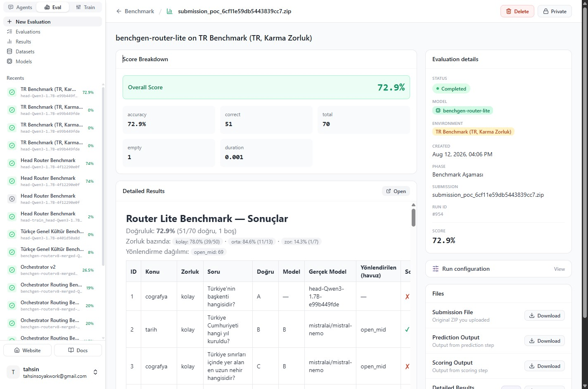The height and width of the screenshot is (389, 588).
Task: Click the orta: 84.6% difficulty chip
Action: [252, 241]
